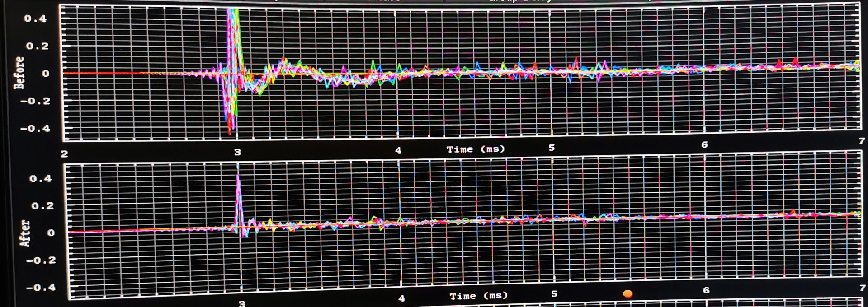Click "Time (ms)" label under the Before plot
Viewport: 868px width, 307px height.
476,149
